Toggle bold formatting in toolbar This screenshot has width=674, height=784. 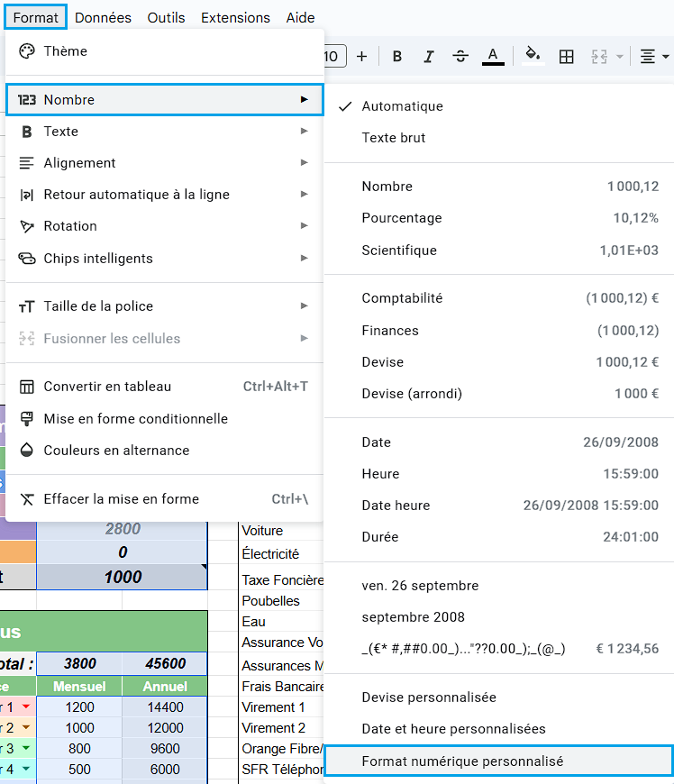click(x=397, y=57)
